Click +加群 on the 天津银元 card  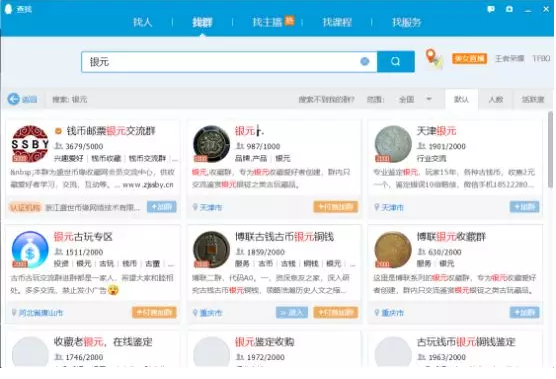pos(524,207)
